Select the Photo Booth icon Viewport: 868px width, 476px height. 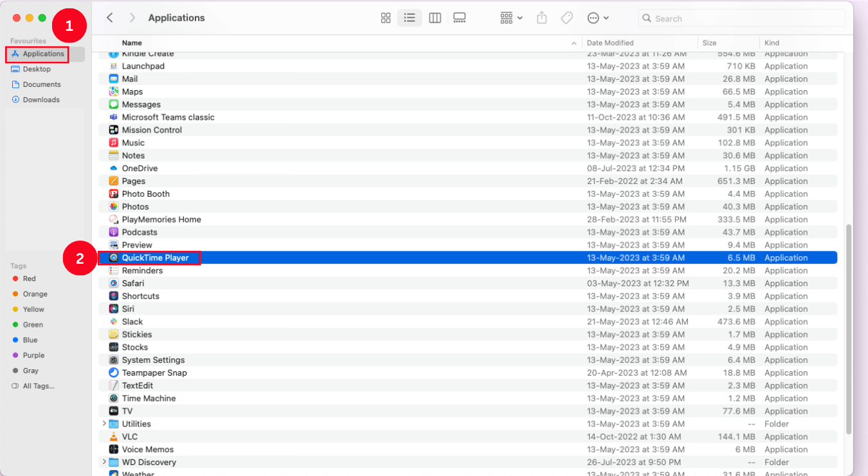[114, 194]
